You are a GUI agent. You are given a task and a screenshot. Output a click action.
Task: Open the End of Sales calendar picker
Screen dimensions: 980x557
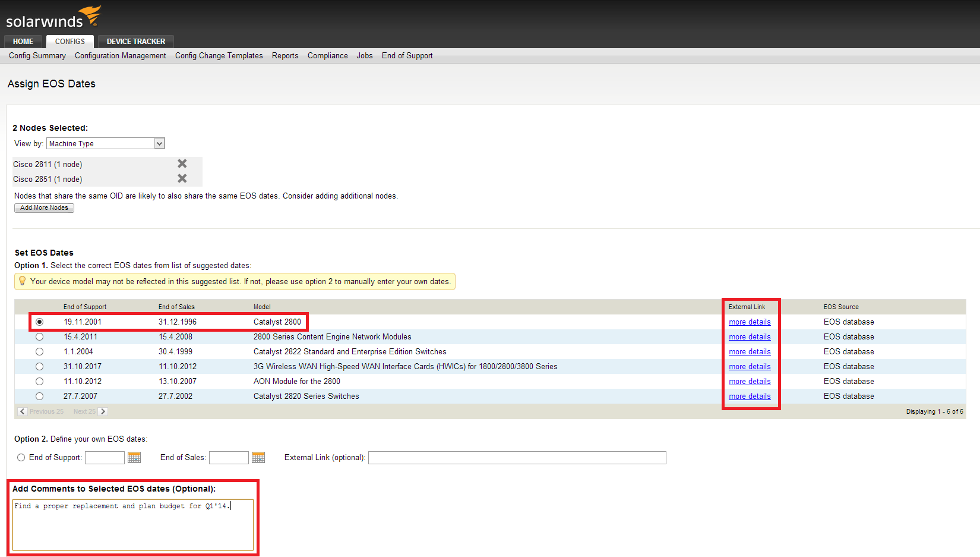coord(258,457)
